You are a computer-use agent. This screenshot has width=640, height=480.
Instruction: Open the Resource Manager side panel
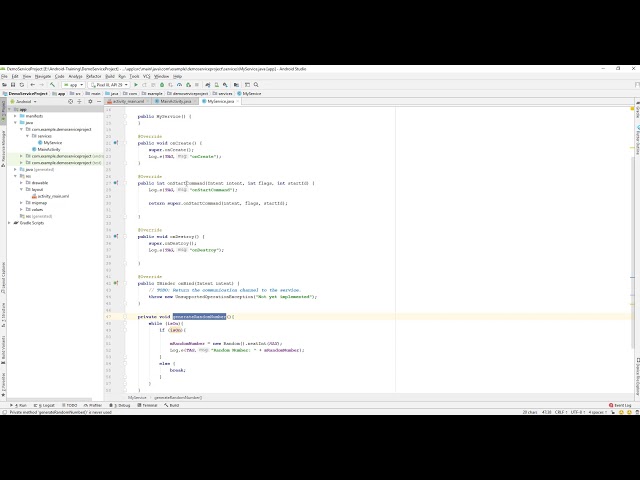(x=3, y=149)
